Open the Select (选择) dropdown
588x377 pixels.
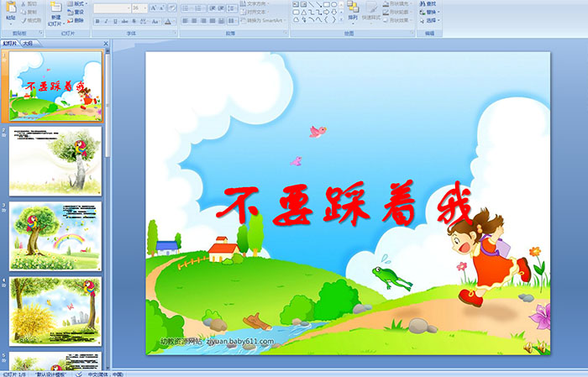coord(429,20)
